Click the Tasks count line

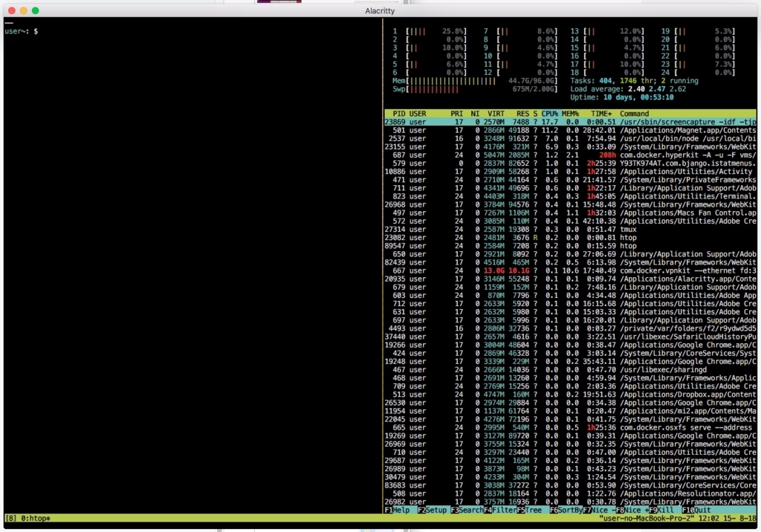click(635, 80)
